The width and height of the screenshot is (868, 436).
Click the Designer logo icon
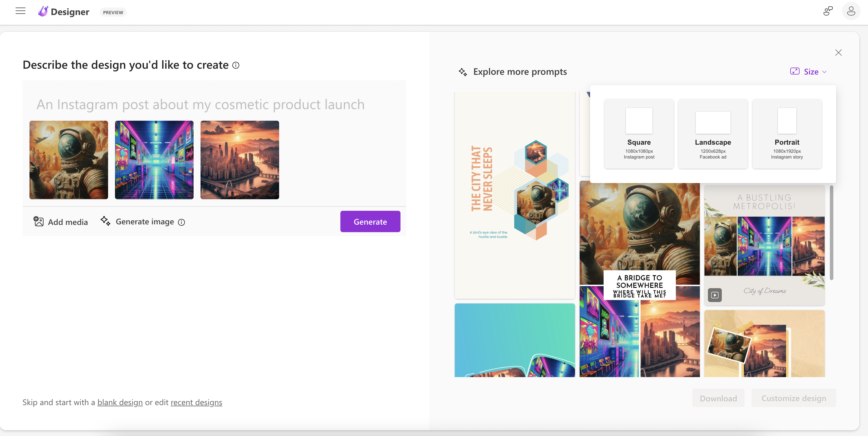click(43, 12)
